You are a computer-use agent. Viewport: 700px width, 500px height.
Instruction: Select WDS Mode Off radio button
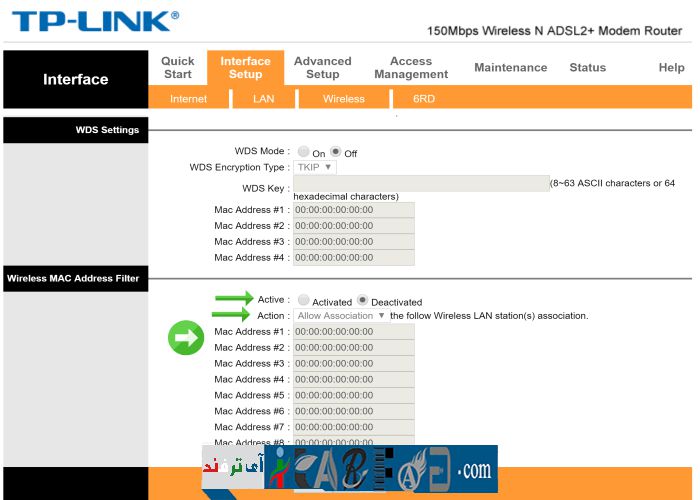336,152
